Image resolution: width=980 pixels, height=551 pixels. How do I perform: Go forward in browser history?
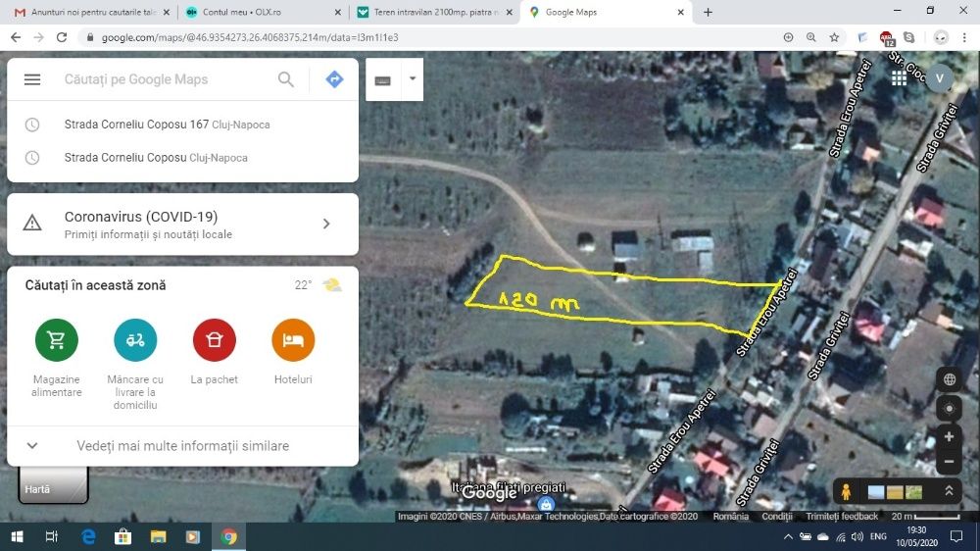[x=39, y=37]
